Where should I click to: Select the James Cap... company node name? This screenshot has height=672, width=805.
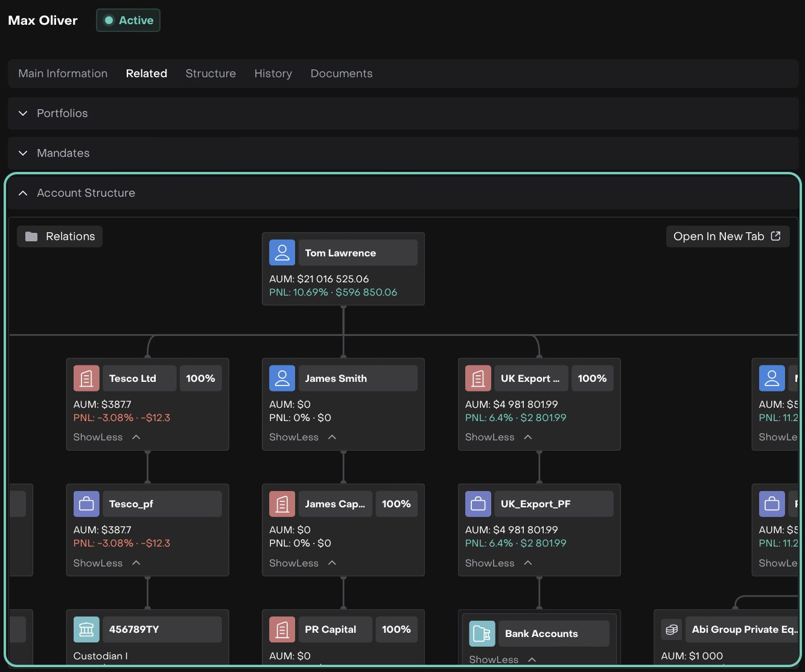(335, 504)
